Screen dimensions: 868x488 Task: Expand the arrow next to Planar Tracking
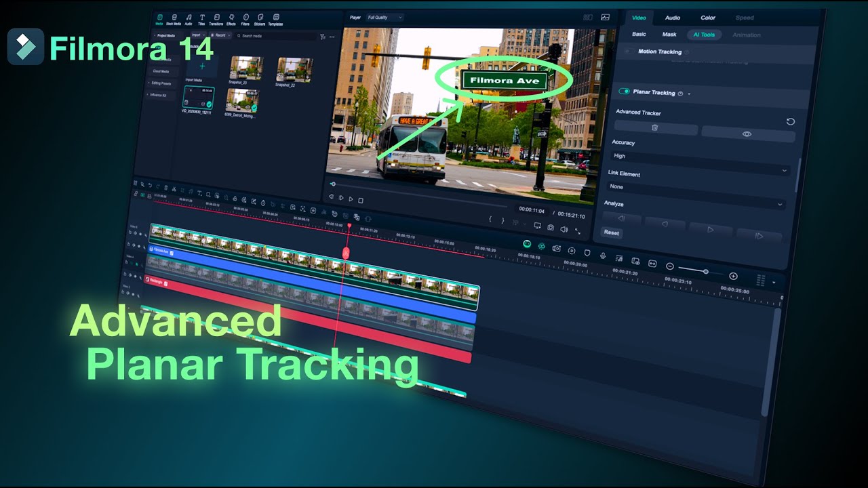(x=690, y=94)
